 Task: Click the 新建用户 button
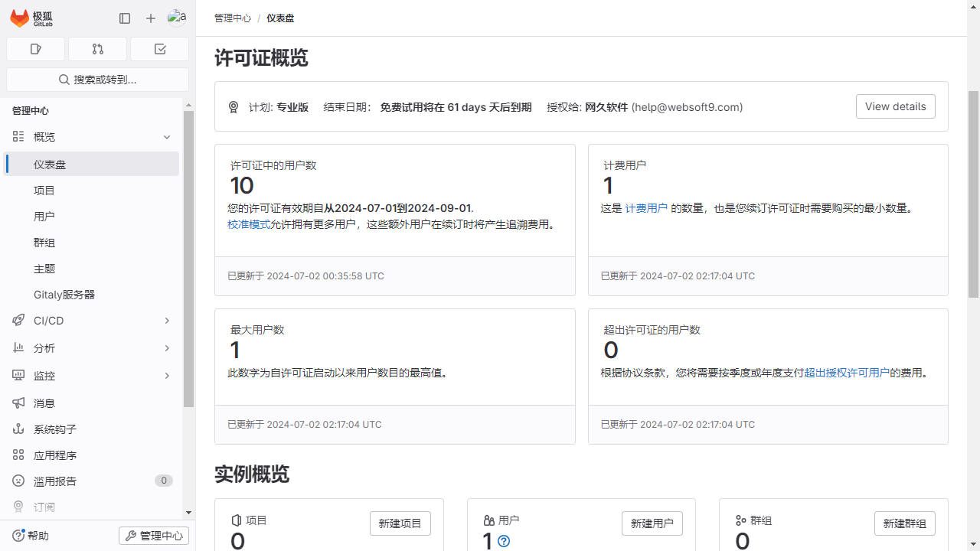point(652,523)
